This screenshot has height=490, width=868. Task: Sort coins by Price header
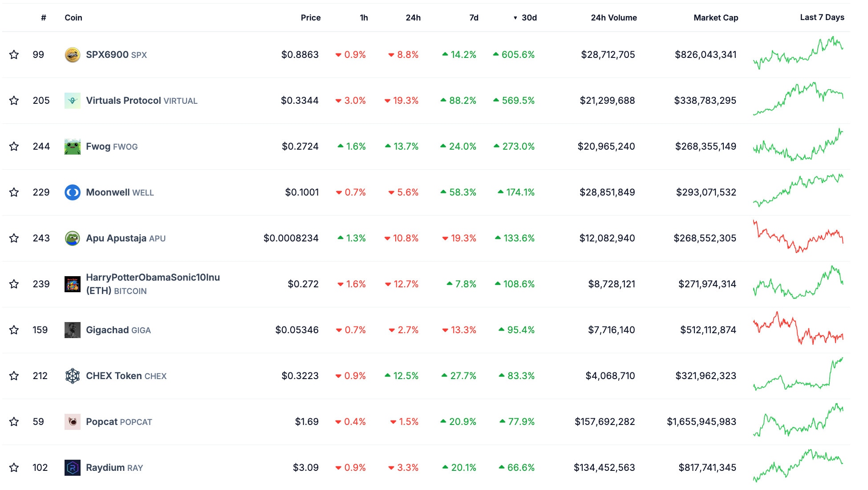311,18
